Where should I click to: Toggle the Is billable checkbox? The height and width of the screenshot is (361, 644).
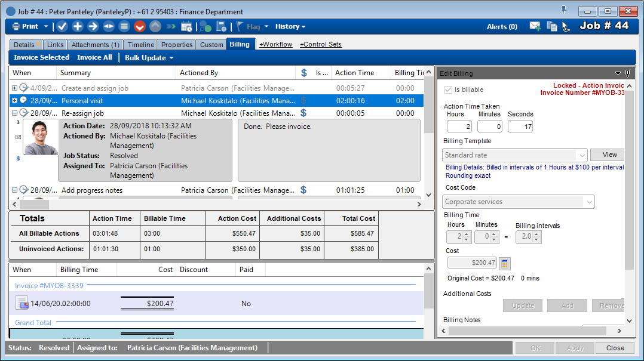[448, 90]
